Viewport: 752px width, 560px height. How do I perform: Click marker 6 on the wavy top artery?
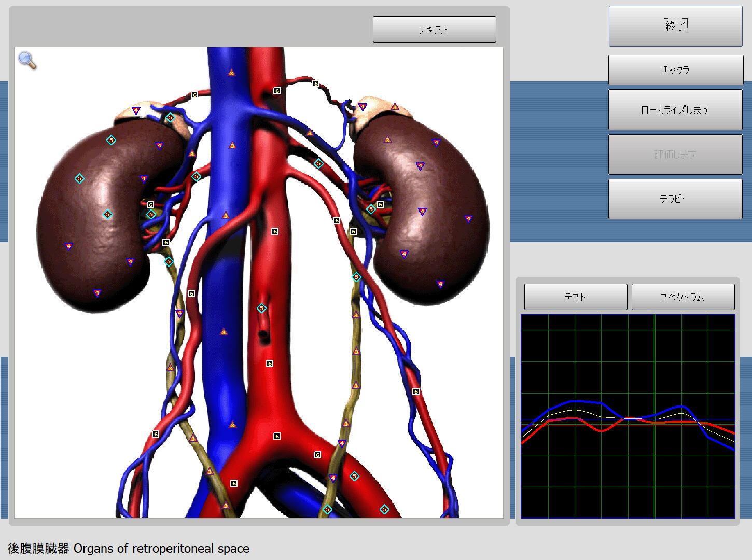pos(315,83)
